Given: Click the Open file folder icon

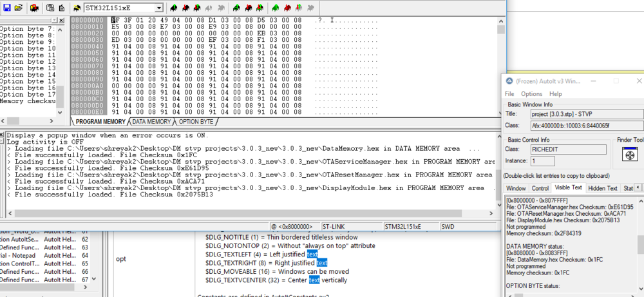Looking at the screenshot, I should [18, 7].
